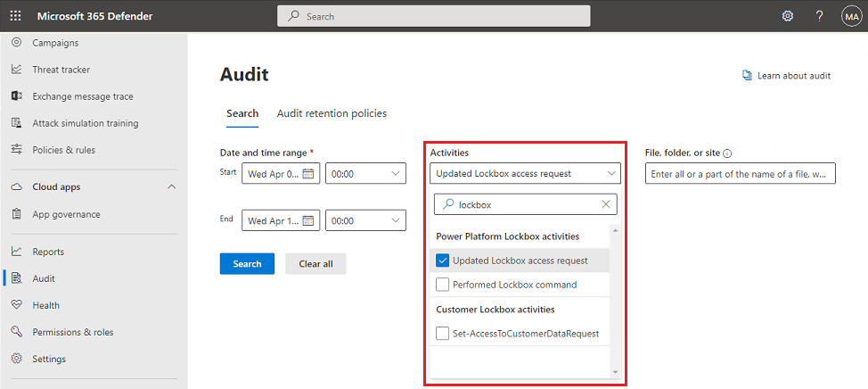Screen dimensions: 868x389
Task: Open calendar icon for Start date
Action: pos(308,174)
